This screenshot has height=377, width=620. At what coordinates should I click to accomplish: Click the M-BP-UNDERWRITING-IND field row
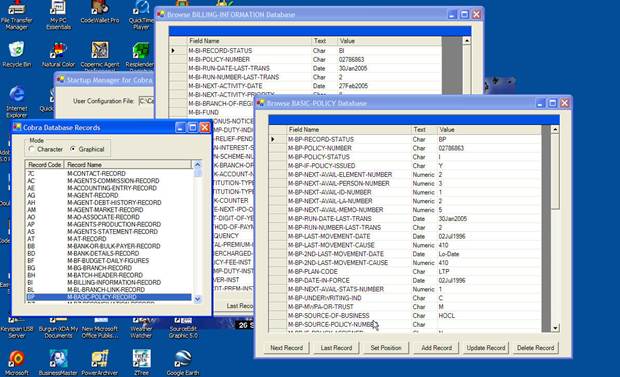[x=405, y=298]
